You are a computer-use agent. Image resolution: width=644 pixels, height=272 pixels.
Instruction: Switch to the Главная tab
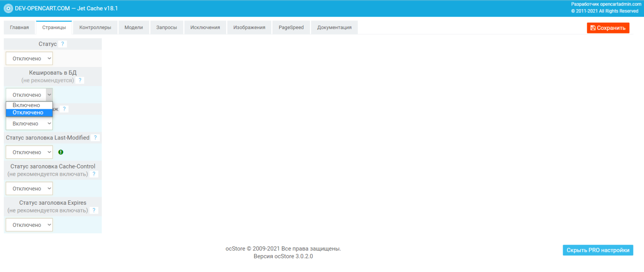click(x=19, y=27)
